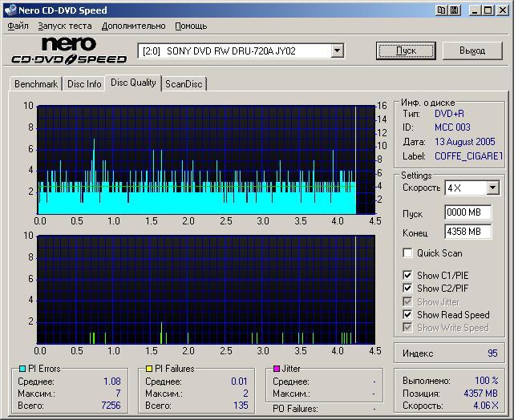Toggle the Show C2/PIF checkbox
Screen dimensions: 518x420
[408, 289]
